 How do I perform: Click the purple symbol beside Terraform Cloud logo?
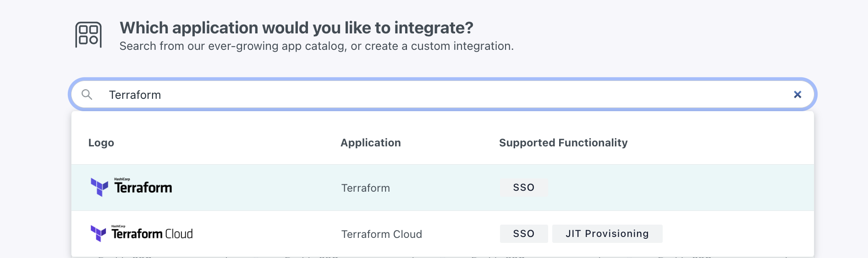click(98, 233)
